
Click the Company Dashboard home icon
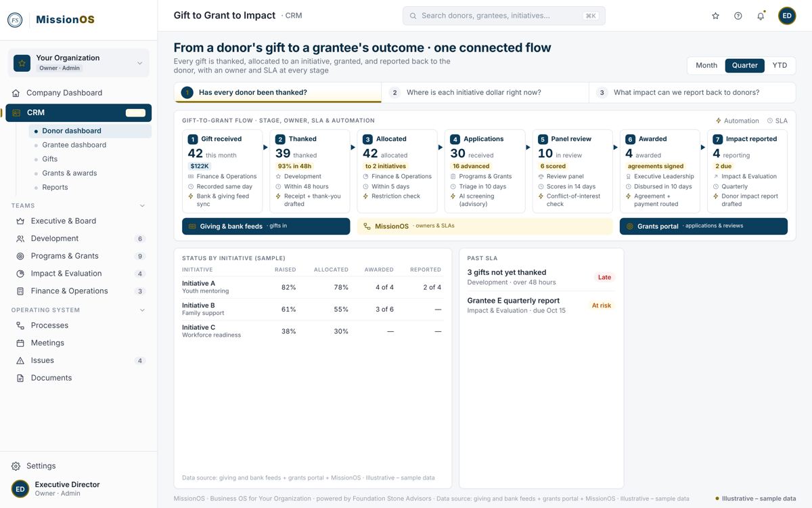(16, 93)
